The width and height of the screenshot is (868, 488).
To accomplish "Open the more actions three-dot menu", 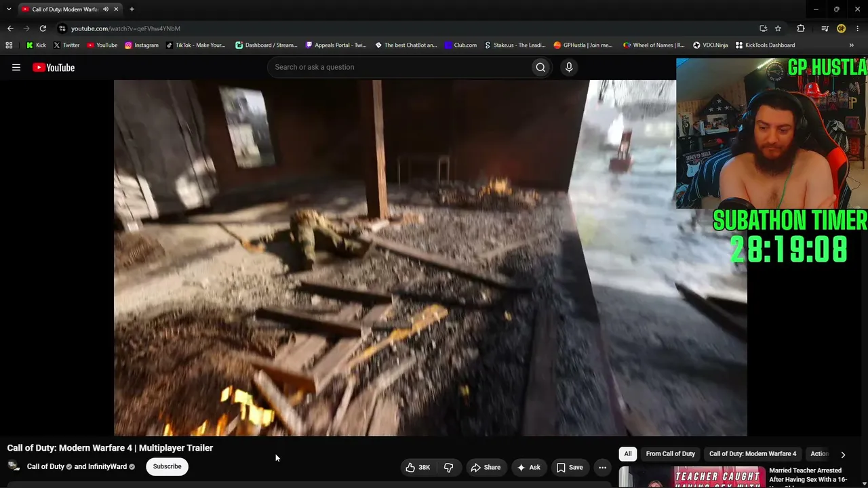I will click(x=602, y=467).
